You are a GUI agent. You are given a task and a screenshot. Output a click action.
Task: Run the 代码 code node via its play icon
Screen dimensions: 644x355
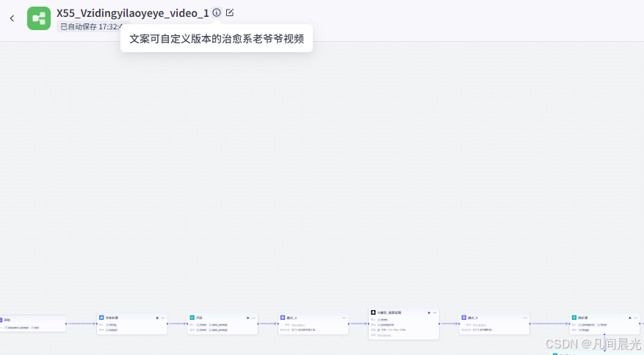click(248, 318)
